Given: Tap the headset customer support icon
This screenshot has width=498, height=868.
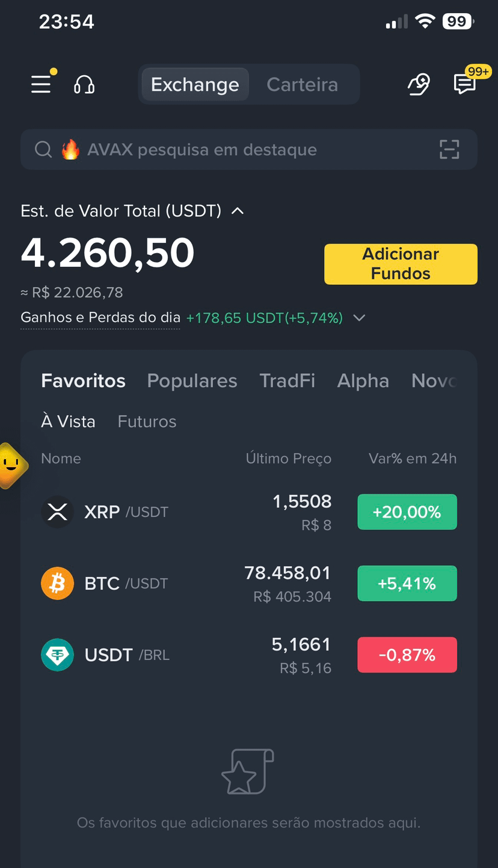Looking at the screenshot, I should [x=84, y=85].
